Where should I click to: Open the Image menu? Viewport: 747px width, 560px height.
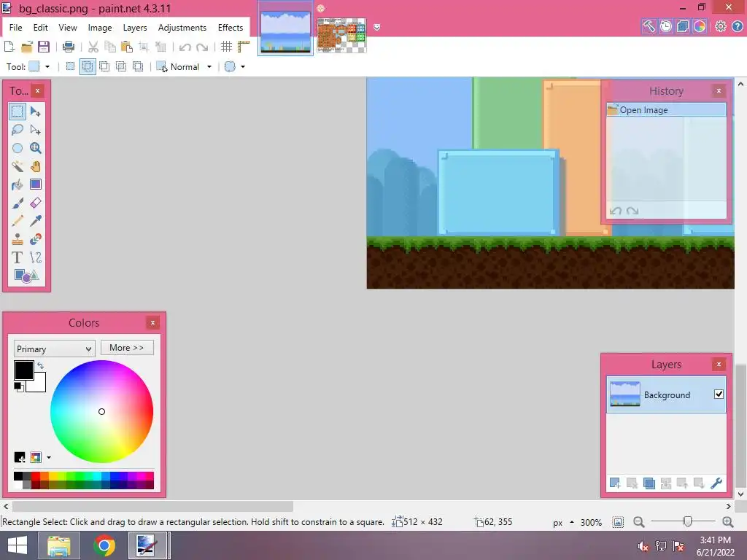click(99, 28)
